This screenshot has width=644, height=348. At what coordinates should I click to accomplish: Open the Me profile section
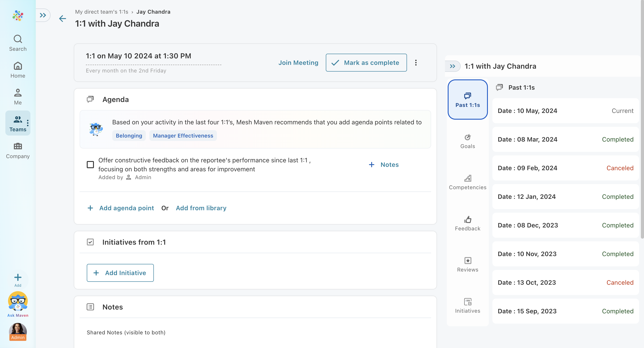coord(18,96)
